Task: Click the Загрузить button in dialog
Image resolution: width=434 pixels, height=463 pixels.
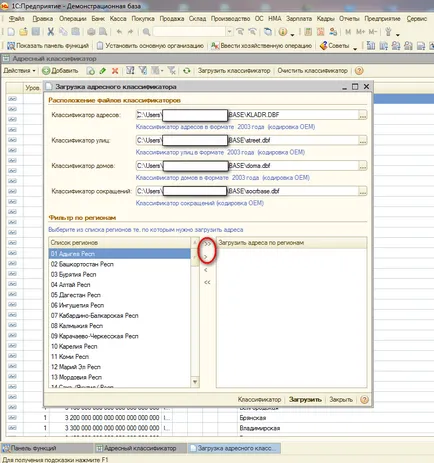Action: click(305, 399)
